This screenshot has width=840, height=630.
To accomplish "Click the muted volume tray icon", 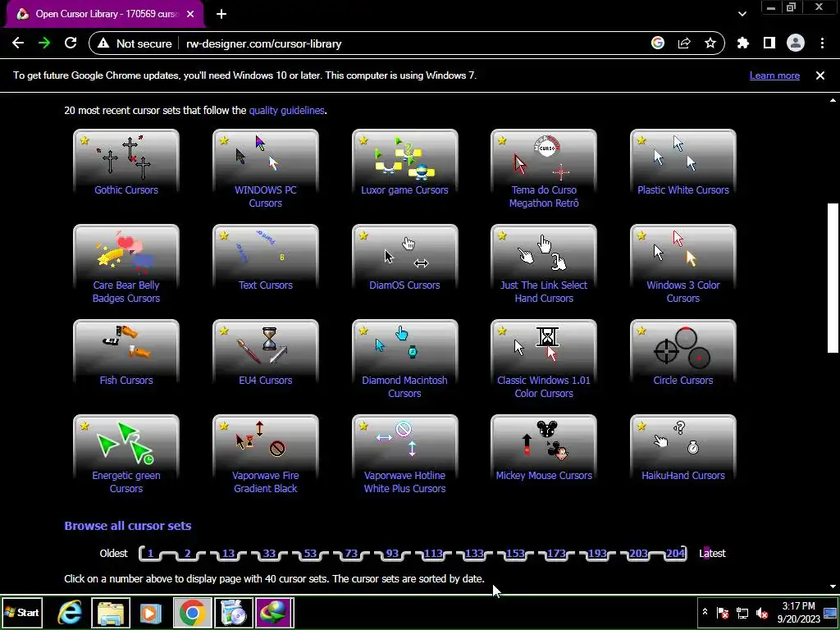I will pyautogui.click(x=762, y=613).
